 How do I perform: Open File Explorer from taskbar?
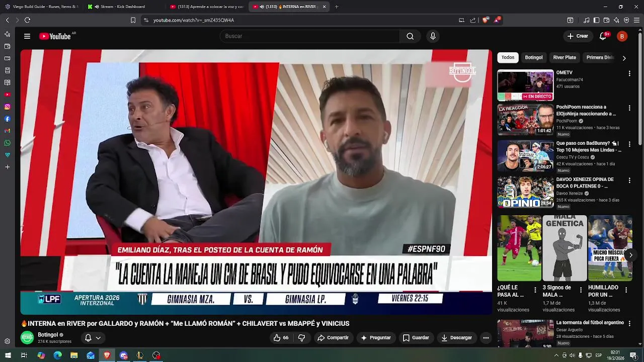pos(74,355)
